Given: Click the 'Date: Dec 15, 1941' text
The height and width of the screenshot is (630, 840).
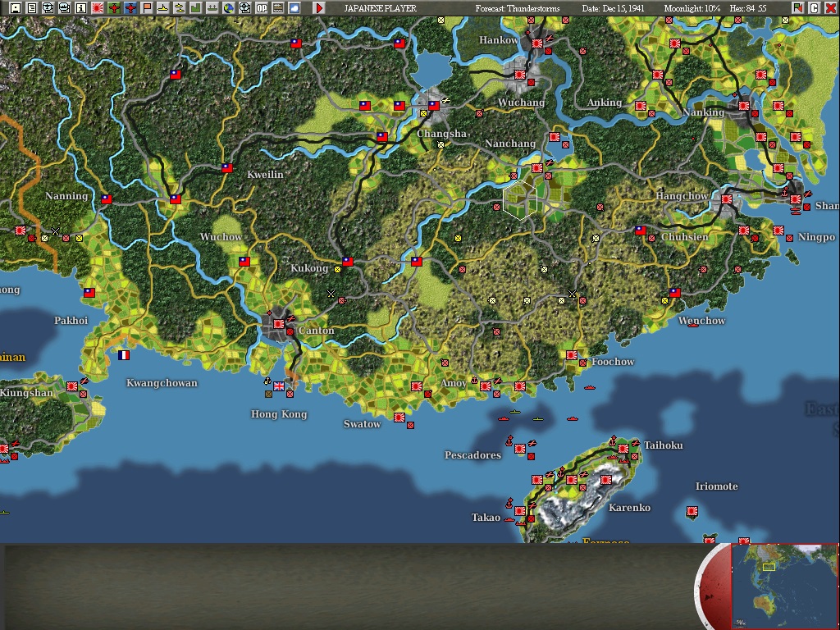Looking at the screenshot, I should coord(614,8).
